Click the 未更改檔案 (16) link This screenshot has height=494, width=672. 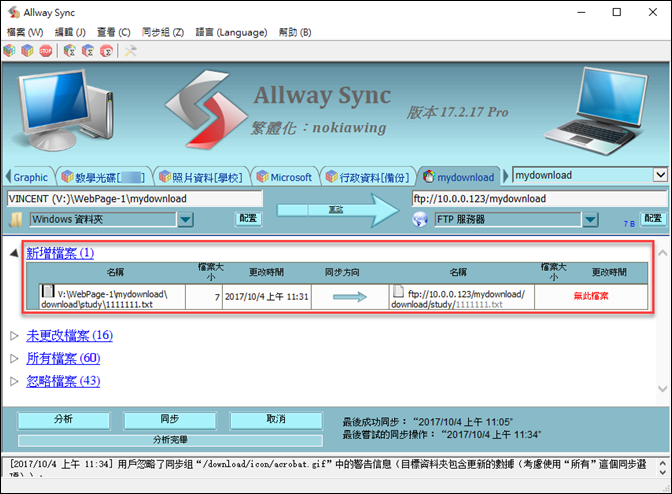[69, 335]
